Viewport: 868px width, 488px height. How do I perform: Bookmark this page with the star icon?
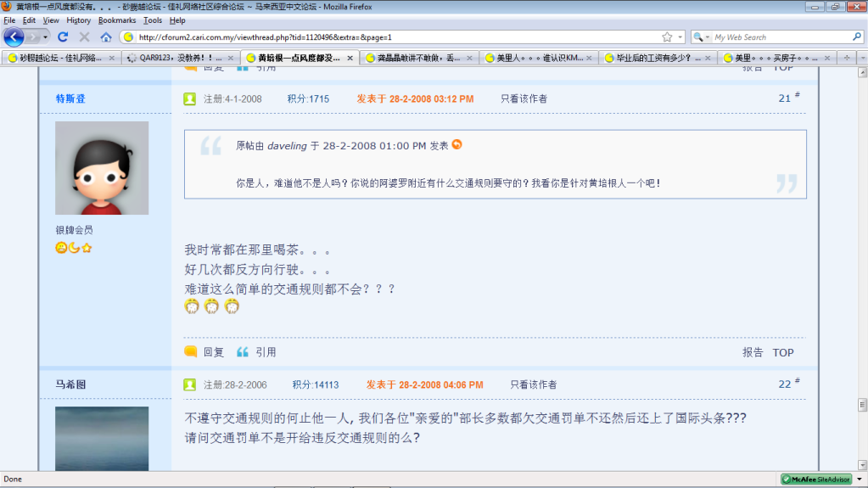pyautogui.click(x=667, y=37)
